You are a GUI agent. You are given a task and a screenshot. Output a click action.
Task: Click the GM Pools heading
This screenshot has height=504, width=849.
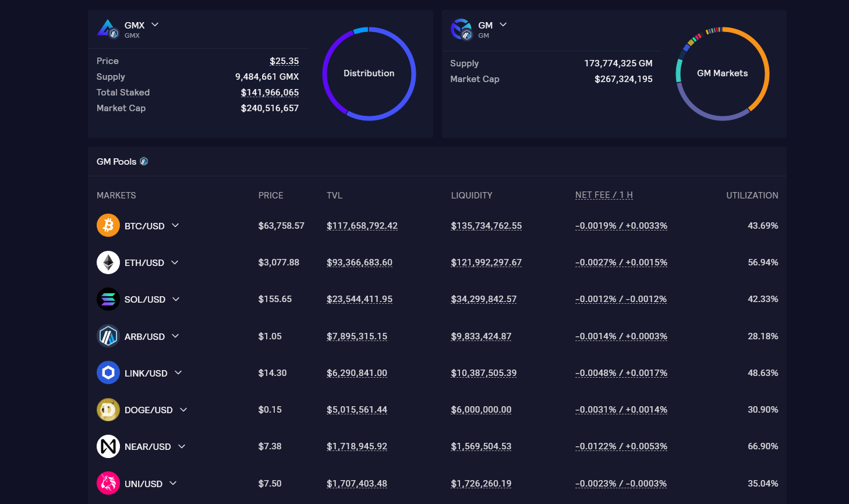(116, 162)
